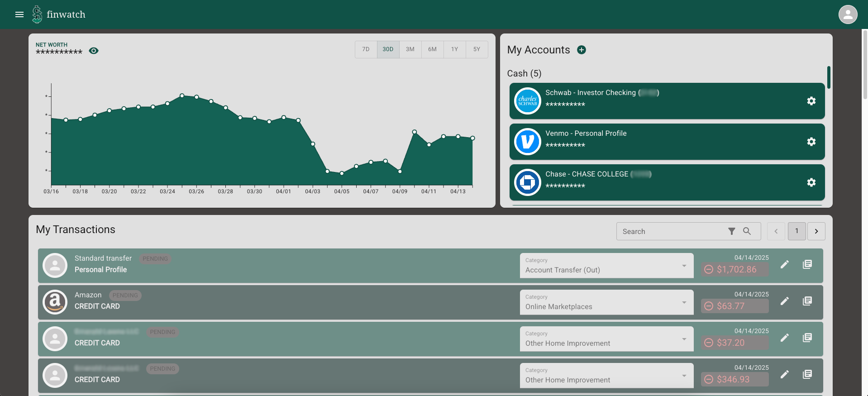Open the hamburger navigation menu
The height and width of the screenshot is (396, 868).
pos(19,14)
